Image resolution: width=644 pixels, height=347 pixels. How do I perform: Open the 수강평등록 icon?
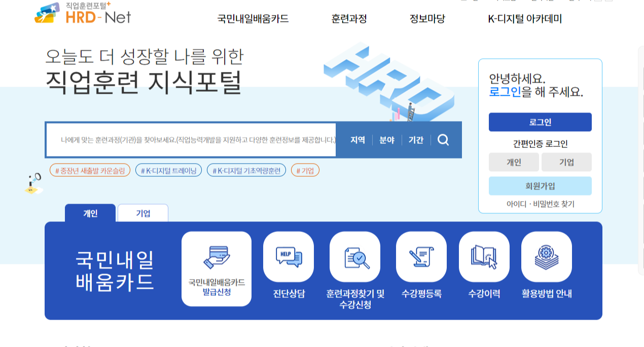coord(421,257)
